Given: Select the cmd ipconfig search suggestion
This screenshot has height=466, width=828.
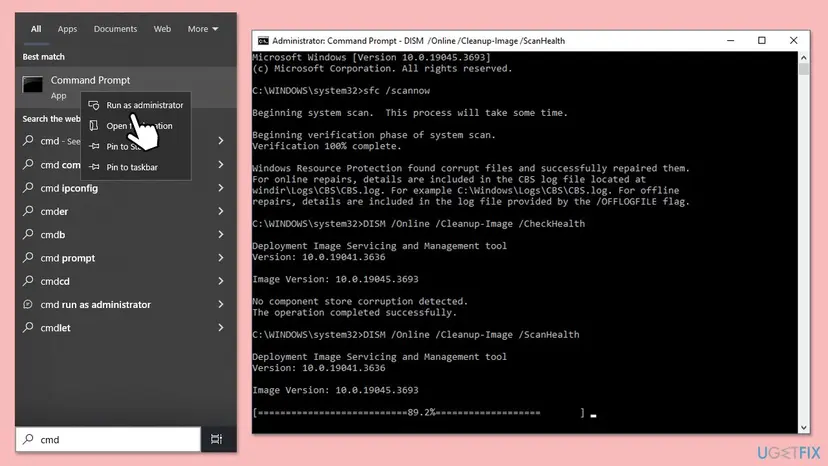Looking at the screenshot, I should [126, 188].
